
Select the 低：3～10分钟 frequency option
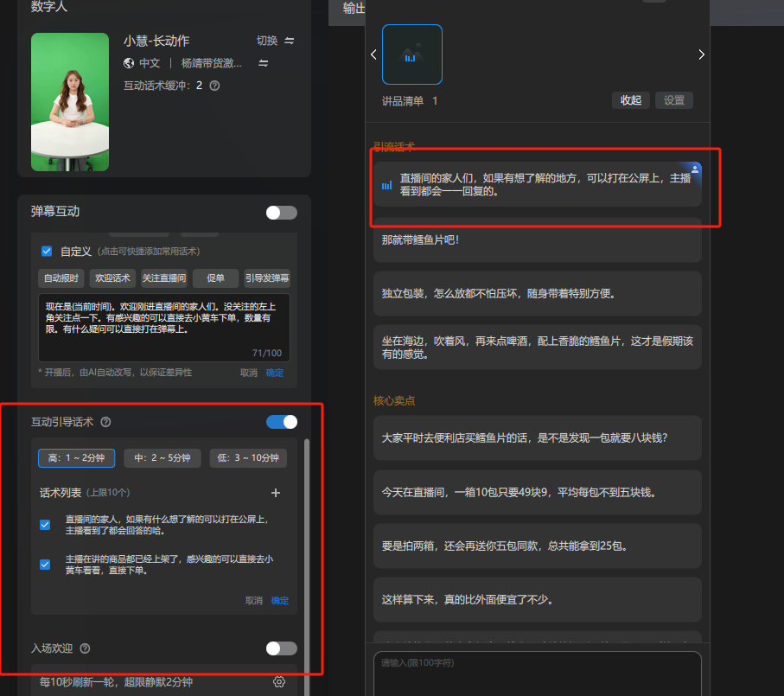248,458
